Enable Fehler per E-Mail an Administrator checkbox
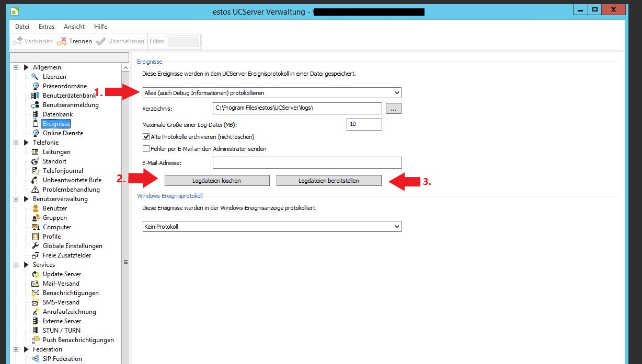Image resolution: width=642 pixels, height=364 pixels. (146, 149)
